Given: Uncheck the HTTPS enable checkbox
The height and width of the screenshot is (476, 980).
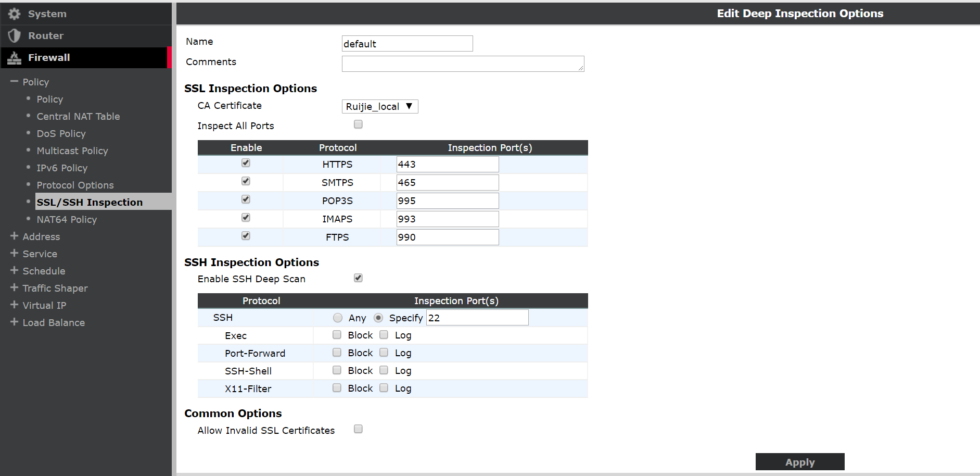Looking at the screenshot, I should pyautogui.click(x=246, y=162).
